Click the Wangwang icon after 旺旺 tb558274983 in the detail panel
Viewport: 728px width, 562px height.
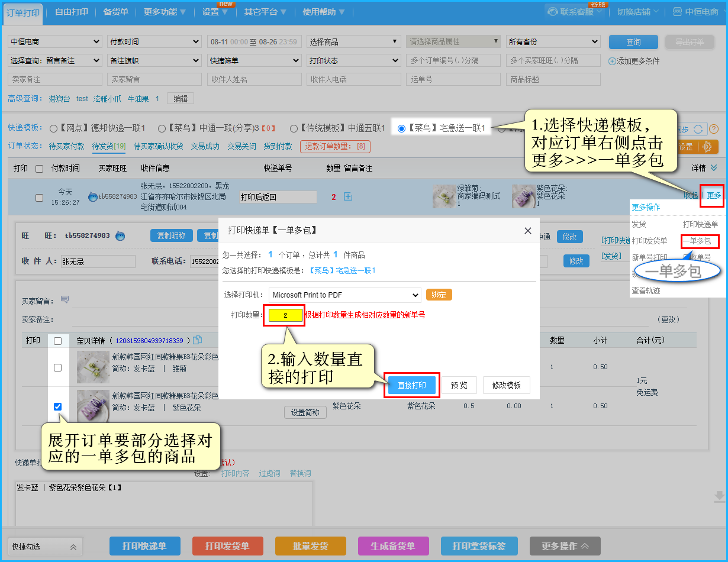click(x=120, y=235)
